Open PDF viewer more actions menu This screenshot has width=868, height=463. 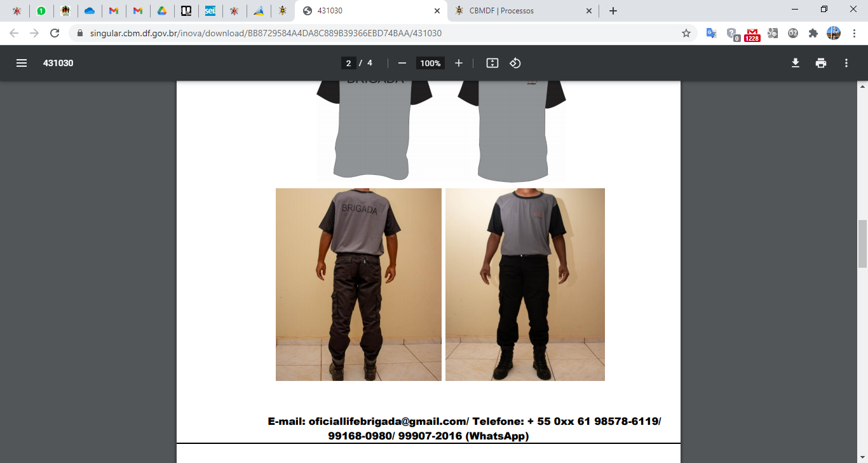pos(846,63)
